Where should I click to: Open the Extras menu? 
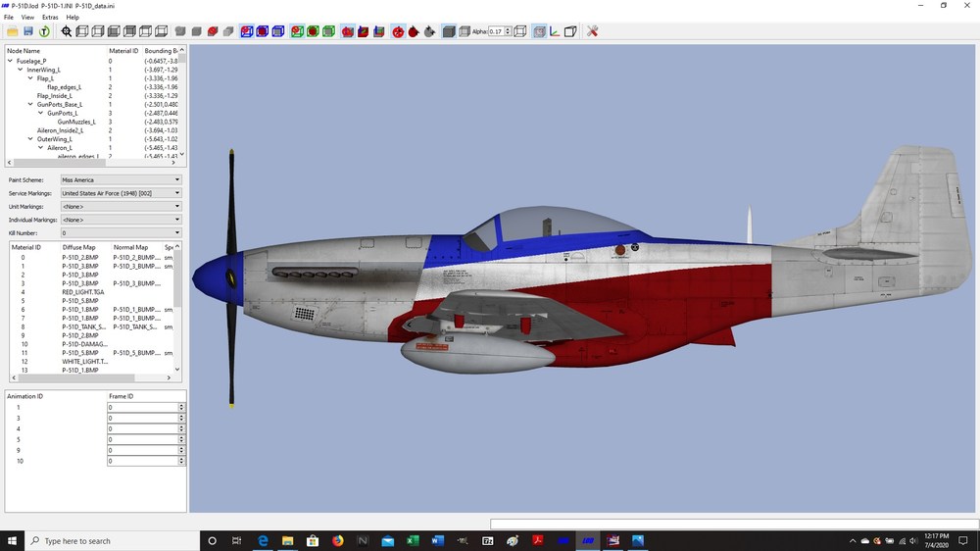point(50,18)
